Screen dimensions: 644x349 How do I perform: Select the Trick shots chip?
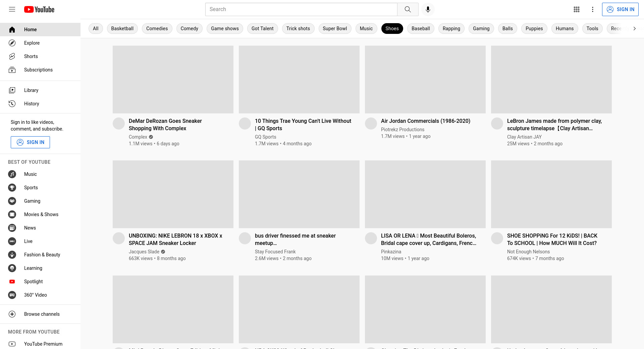pos(298,29)
